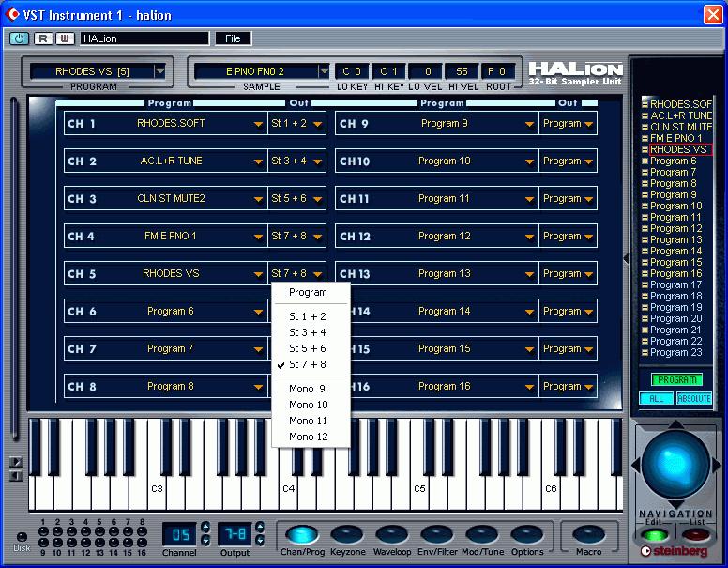Screen dimensions: 728x568
Task: Toggle the instrument power on/off button
Action: coord(19,38)
